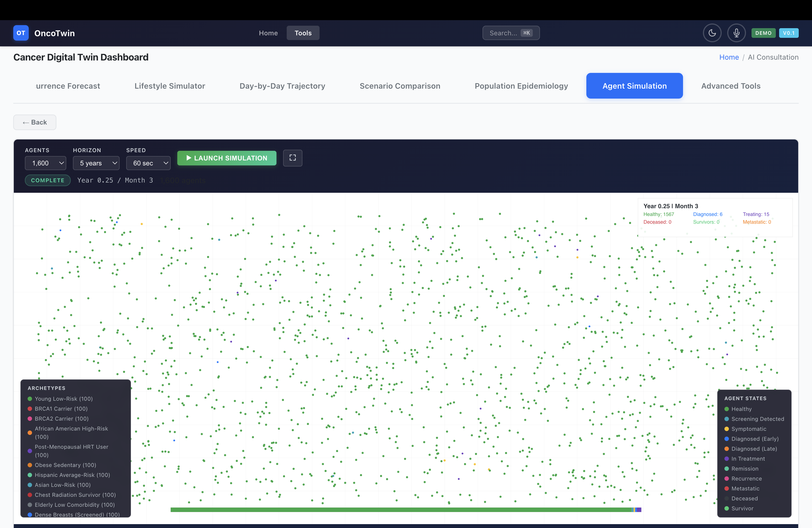812x528 pixels.
Task: Click the Home breadcrumb link
Action: point(729,57)
